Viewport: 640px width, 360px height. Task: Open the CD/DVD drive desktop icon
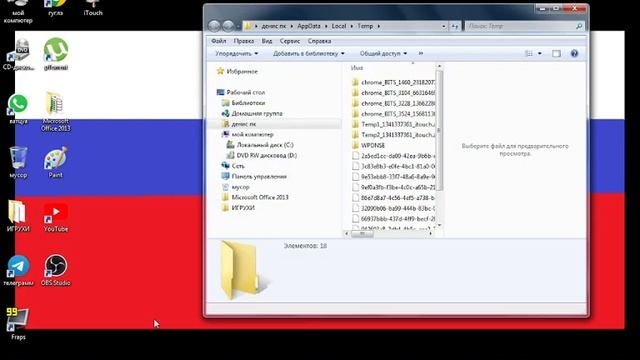pos(18,54)
